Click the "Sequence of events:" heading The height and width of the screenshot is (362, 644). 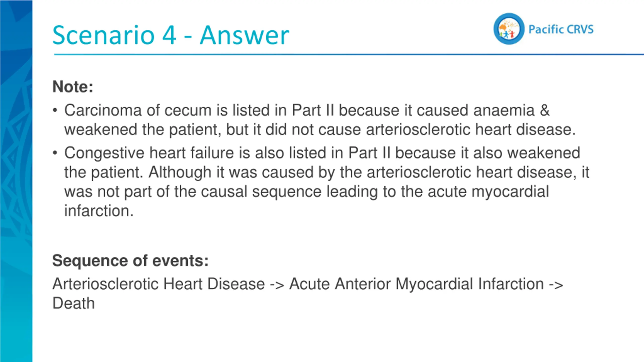point(130,260)
